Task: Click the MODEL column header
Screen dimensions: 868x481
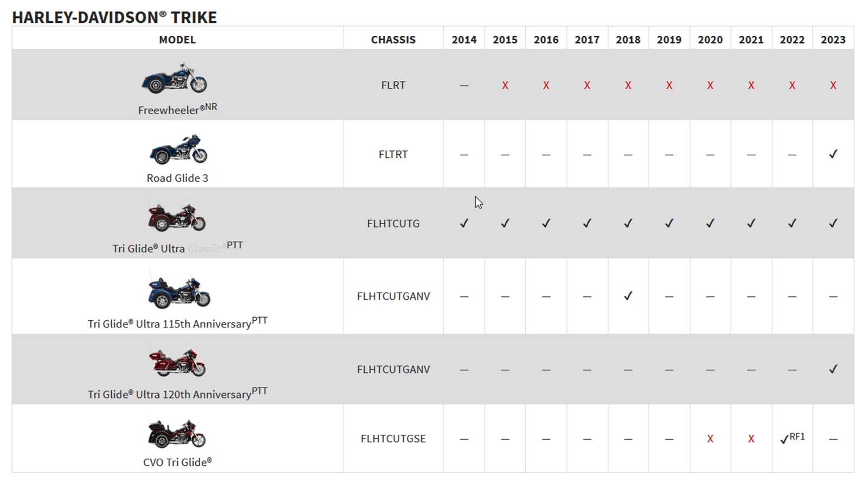Action: click(177, 40)
